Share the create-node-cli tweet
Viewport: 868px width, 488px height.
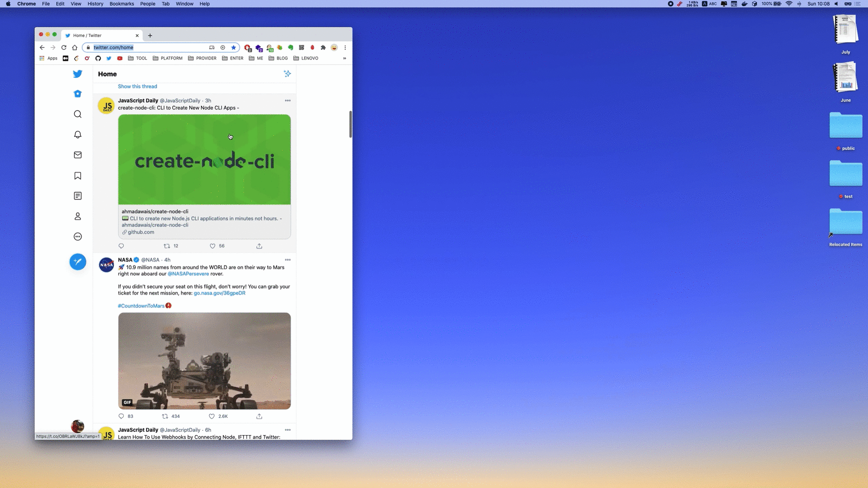tap(259, 246)
